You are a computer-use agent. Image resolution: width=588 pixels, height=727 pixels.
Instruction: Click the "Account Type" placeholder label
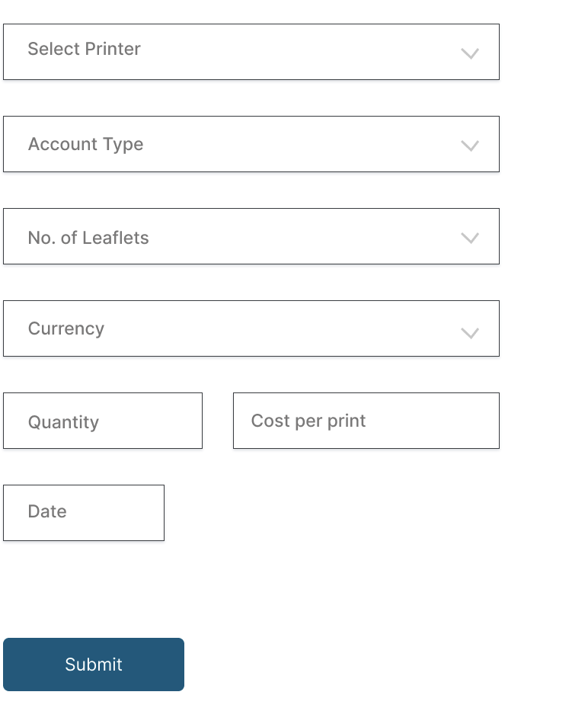pyautogui.click(x=86, y=145)
